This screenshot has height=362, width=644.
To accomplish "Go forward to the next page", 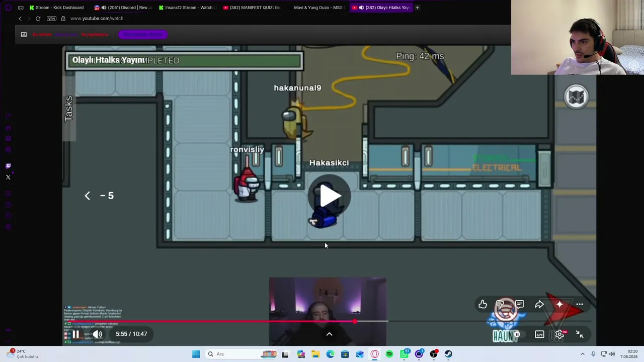I will click(29, 19).
